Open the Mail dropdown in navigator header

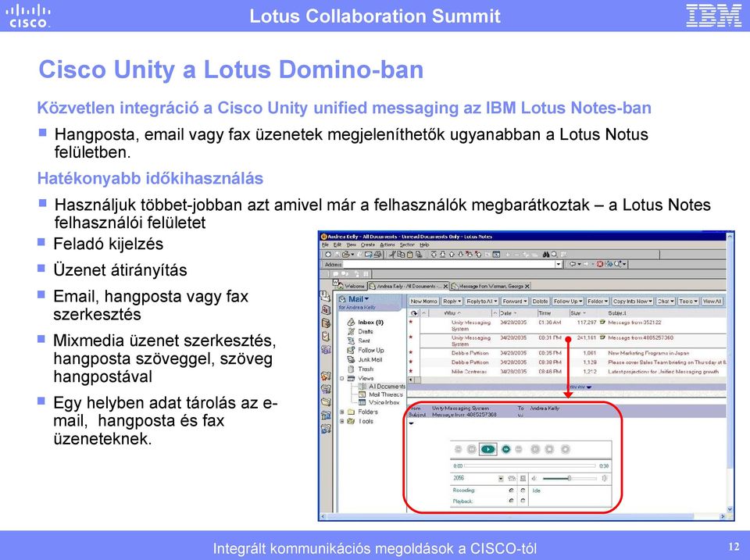point(366,299)
